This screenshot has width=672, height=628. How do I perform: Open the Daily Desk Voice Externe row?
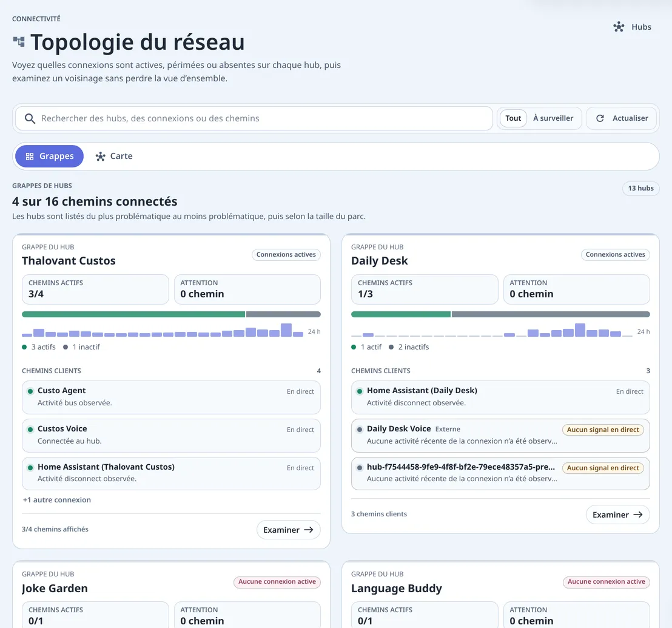coord(500,435)
